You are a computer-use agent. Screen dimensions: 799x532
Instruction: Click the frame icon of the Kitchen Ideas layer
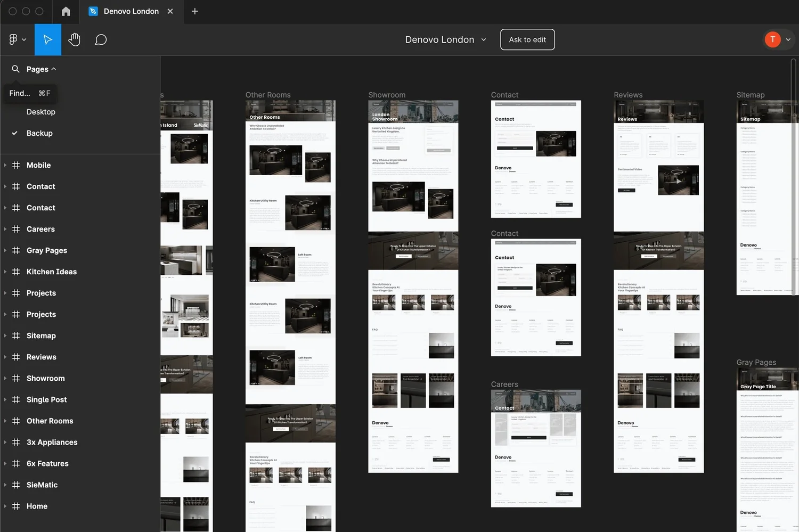(x=16, y=272)
